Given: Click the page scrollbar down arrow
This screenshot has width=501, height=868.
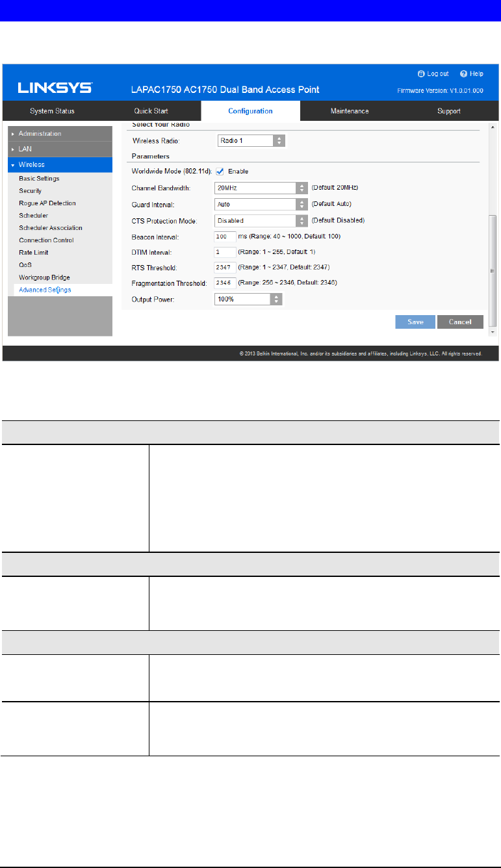Looking at the screenshot, I should (492, 332).
